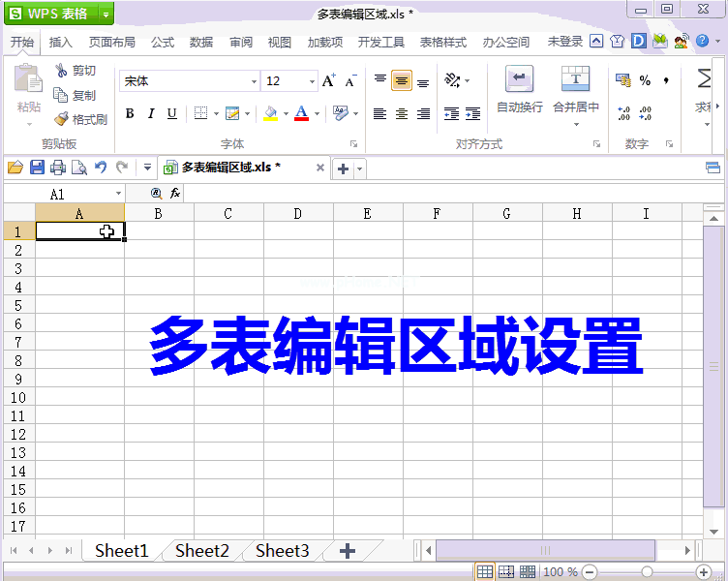
Task: Click the zoom slider handle in status bar
Action: 647,572
